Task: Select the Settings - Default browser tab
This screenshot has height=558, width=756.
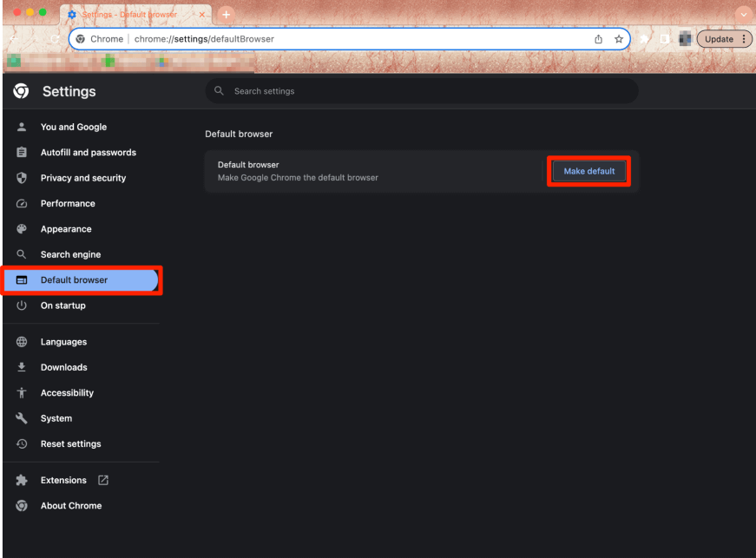Action: pos(129,15)
